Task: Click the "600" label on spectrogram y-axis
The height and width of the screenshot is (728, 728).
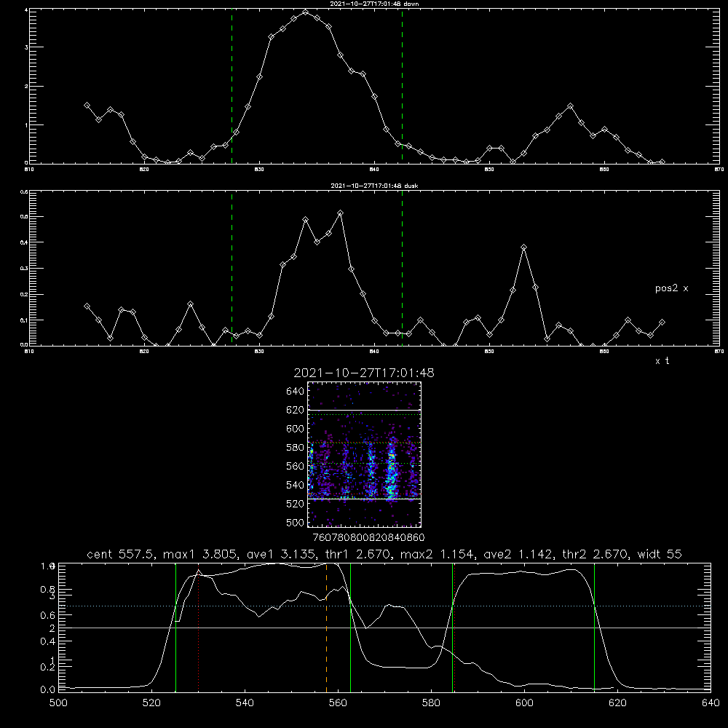Action: click(x=296, y=429)
